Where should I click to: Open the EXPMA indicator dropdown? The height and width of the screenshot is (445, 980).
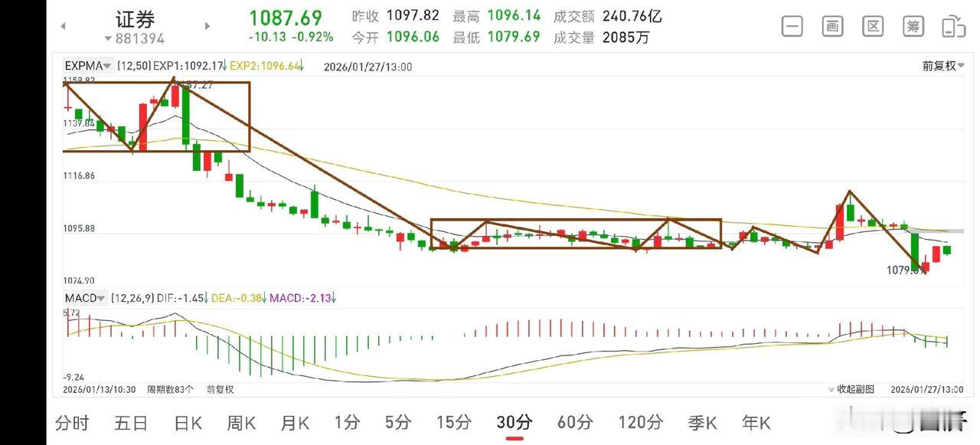[88, 66]
